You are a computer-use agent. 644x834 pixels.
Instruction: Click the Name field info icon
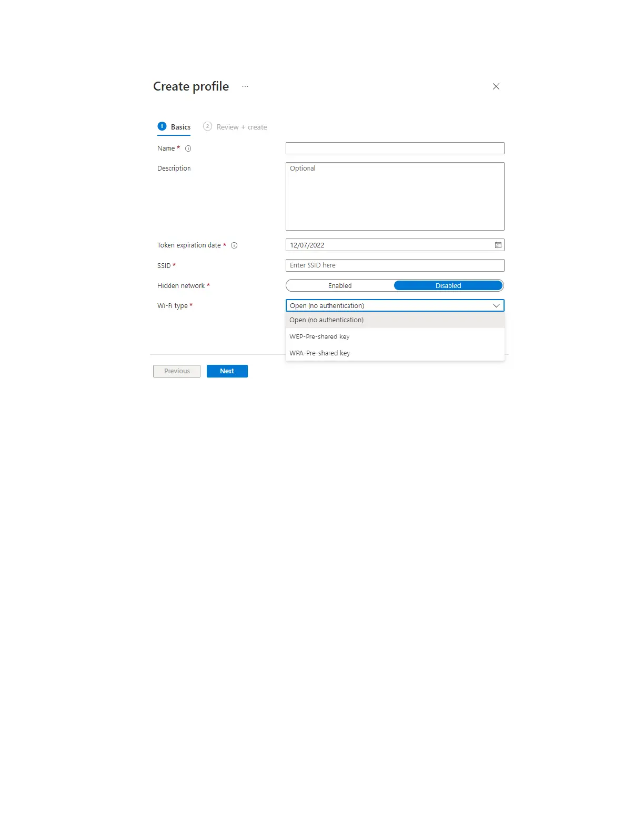pos(188,148)
